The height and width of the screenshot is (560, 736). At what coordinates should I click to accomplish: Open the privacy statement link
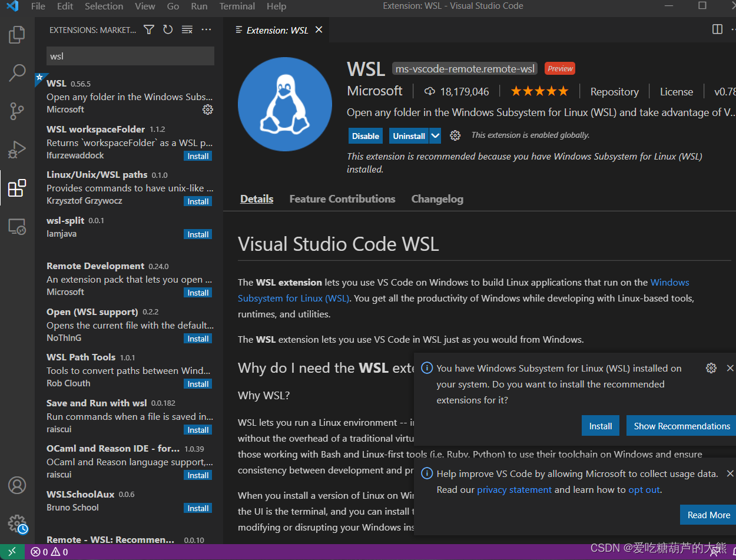click(x=515, y=489)
